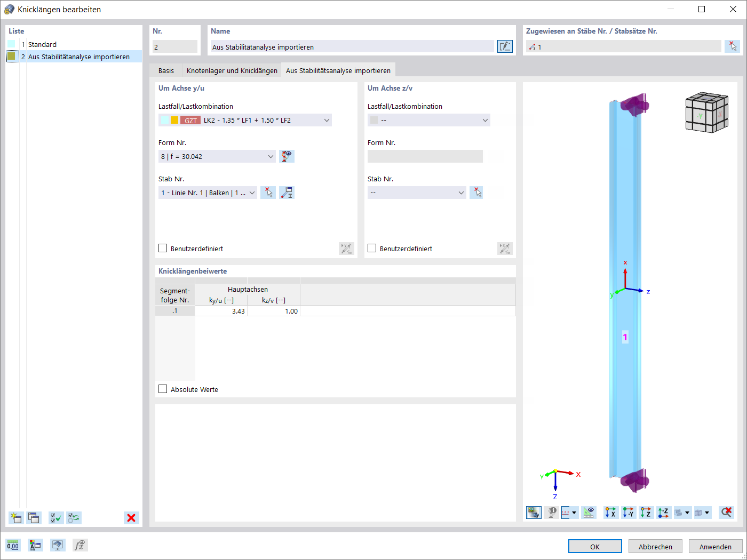Switch to the Basis tab

(166, 70)
